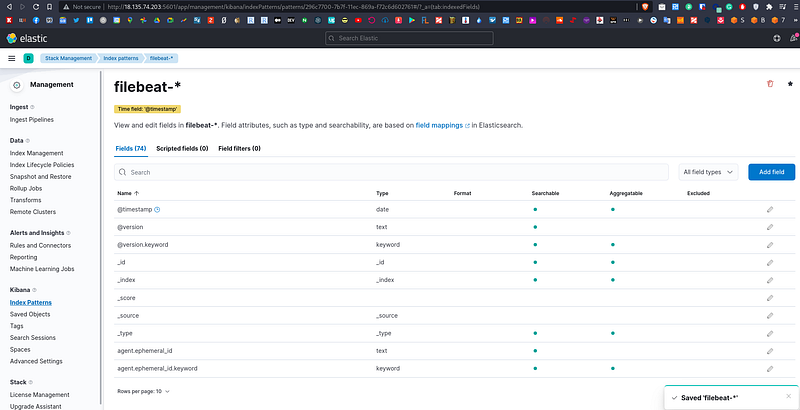Edit the agent.ephemeral_id.keyword field

click(x=770, y=368)
